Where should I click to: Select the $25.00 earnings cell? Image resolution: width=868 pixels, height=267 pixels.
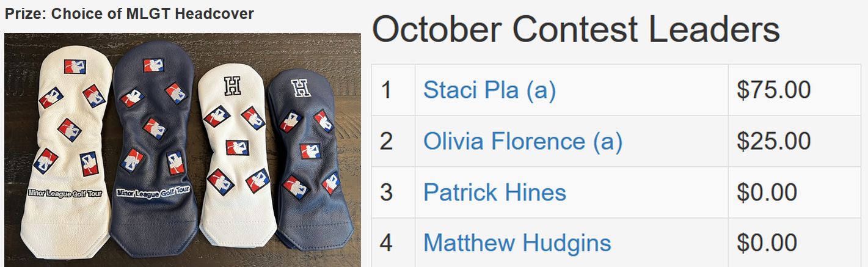[x=794, y=141]
